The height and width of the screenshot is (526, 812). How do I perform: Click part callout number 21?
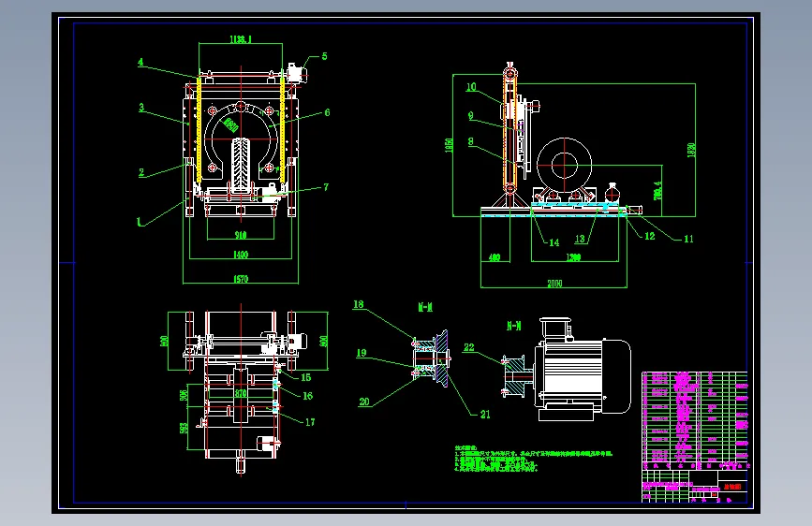coord(485,415)
